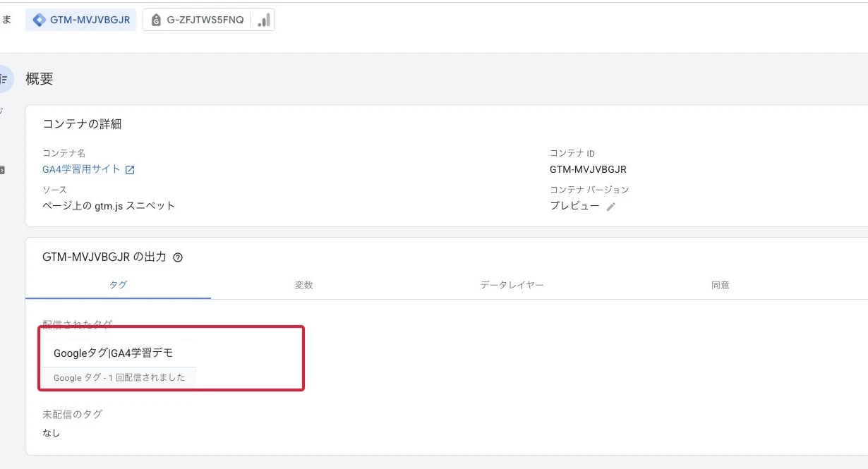
Task: Click the コンテナの詳細 heading
Action: pos(82,124)
